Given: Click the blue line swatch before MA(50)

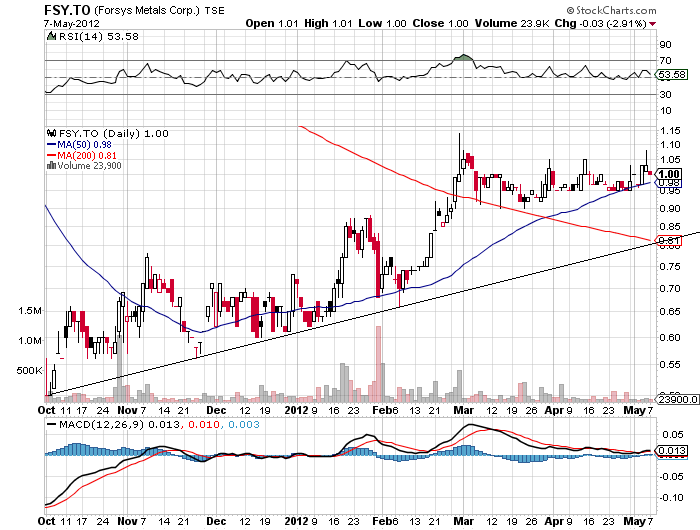Looking at the screenshot, I should coord(51,145).
